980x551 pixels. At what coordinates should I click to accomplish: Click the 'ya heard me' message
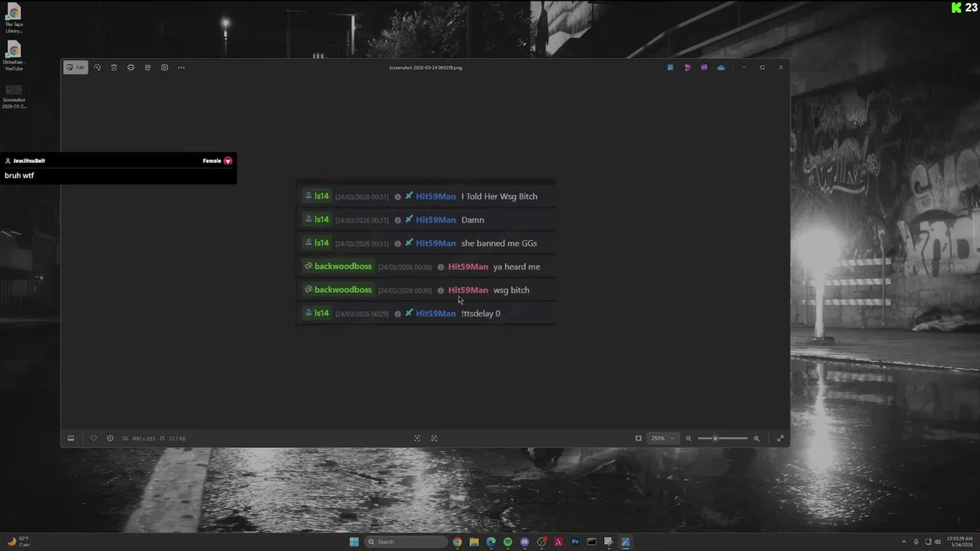coord(517,267)
